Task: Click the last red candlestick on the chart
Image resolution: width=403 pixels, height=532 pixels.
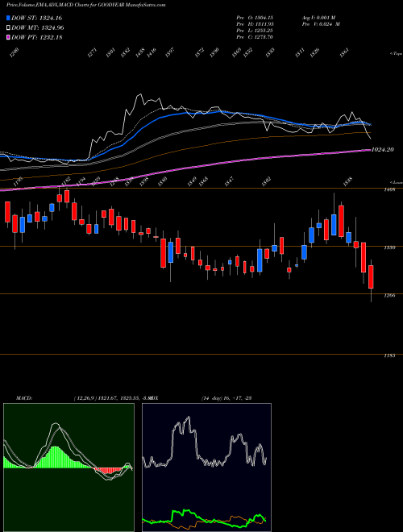Action: pos(371,276)
